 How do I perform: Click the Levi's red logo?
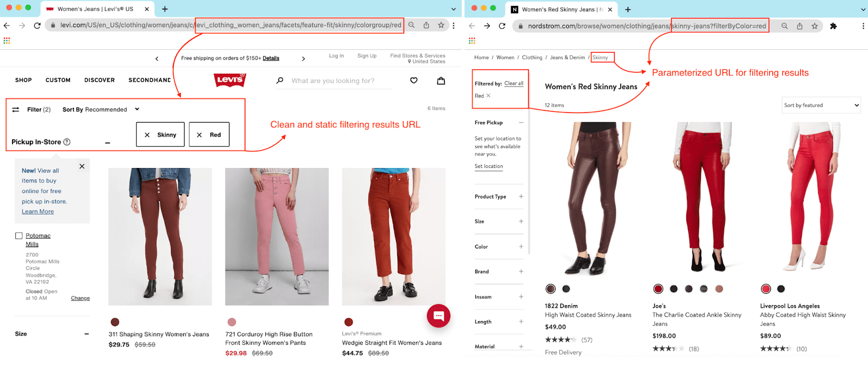(x=230, y=80)
